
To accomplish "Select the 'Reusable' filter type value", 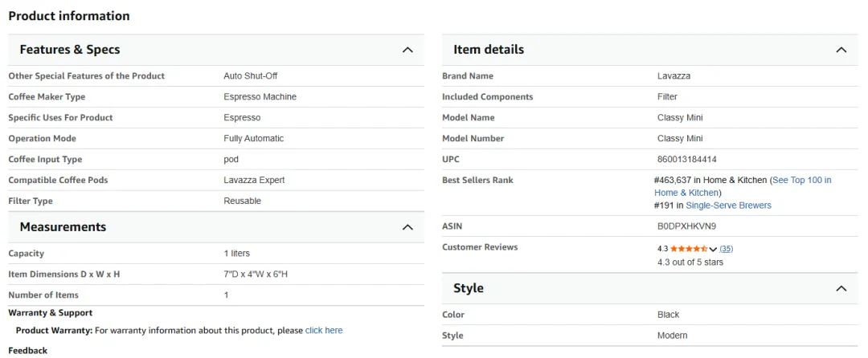I will tap(243, 201).
